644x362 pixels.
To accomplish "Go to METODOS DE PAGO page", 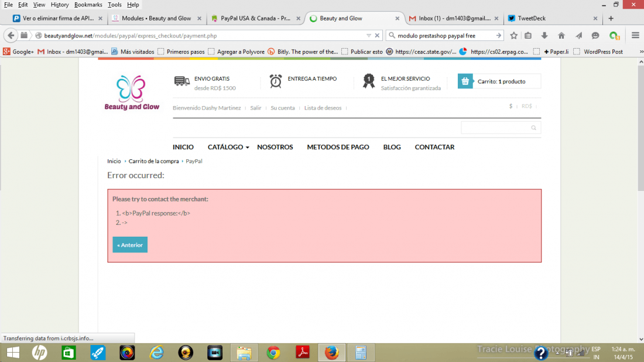I will tap(338, 146).
